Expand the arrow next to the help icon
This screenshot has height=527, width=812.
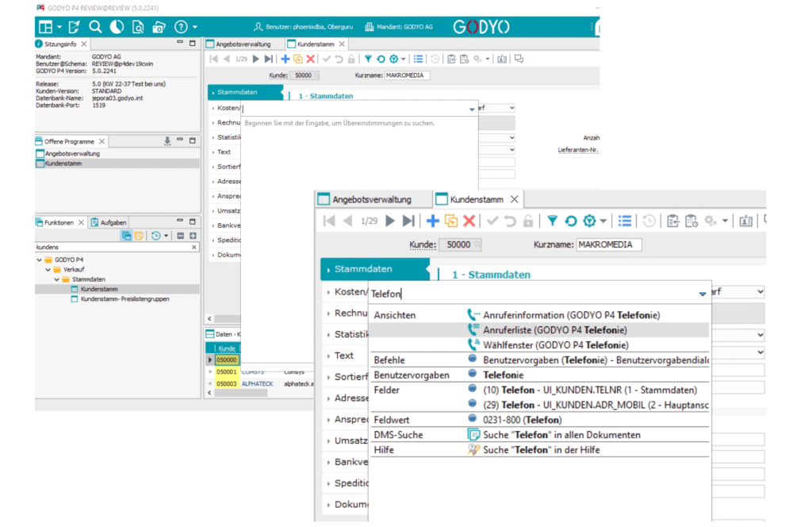click(195, 27)
